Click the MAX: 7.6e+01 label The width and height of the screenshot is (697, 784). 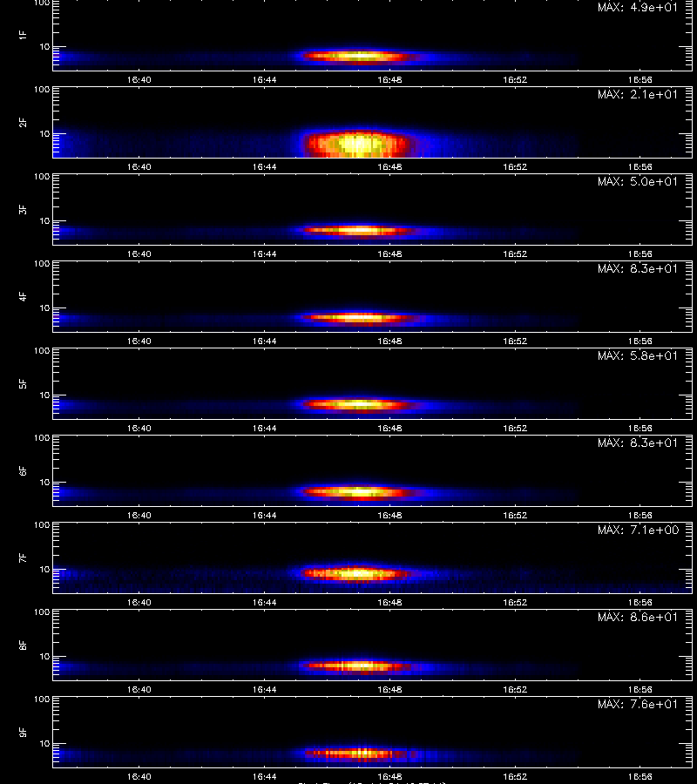[638, 705]
